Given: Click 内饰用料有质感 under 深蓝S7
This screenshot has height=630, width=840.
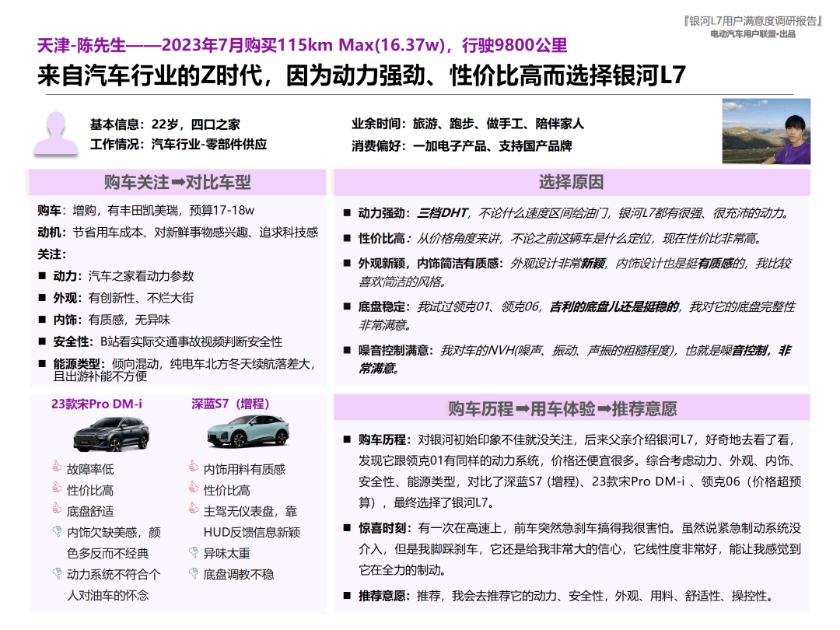Looking at the screenshot, I should click(244, 469).
